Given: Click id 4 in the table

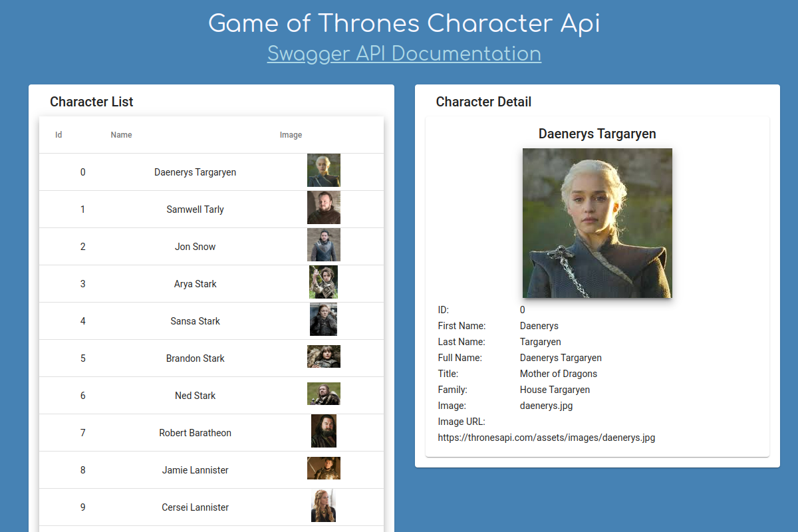Looking at the screenshot, I should pos(83,321).
